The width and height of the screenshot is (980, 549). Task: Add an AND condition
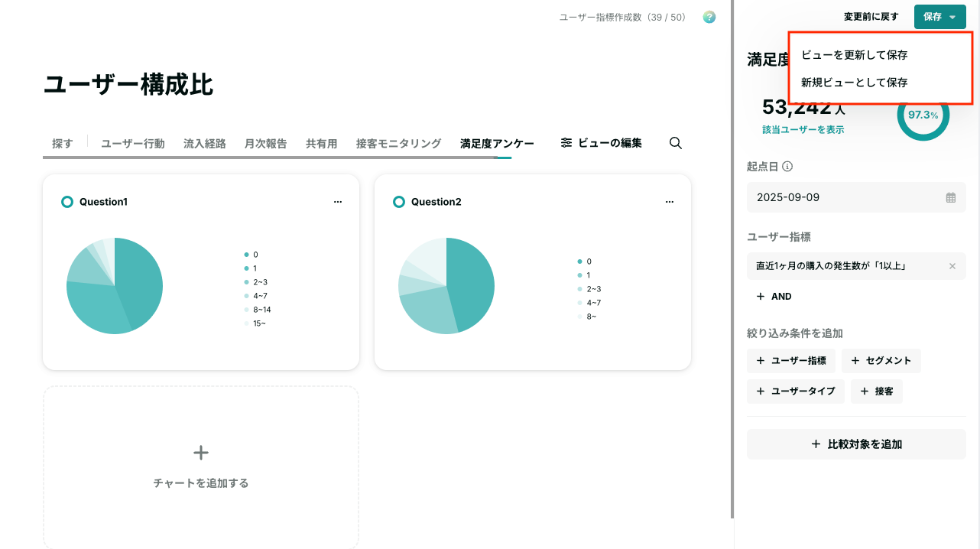774,296
